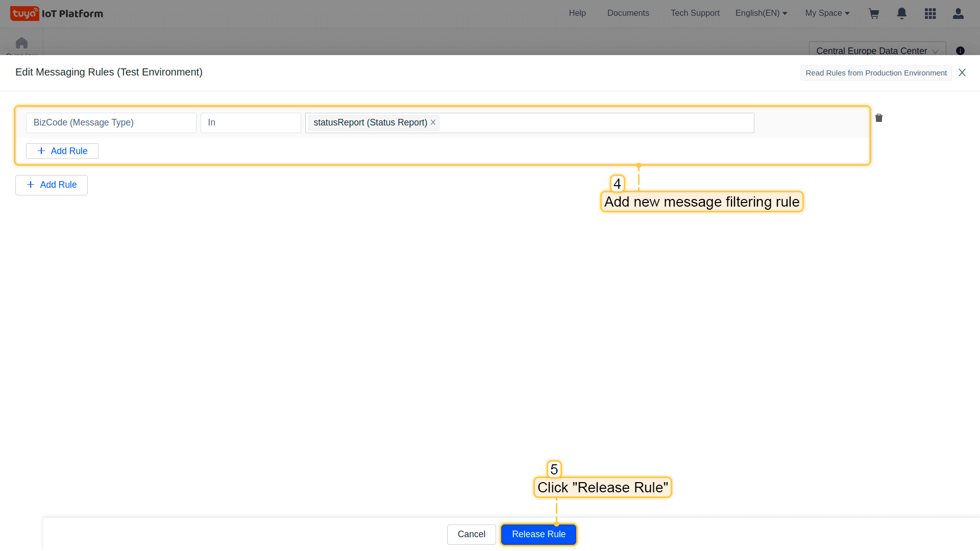980x551 pixels.
Task: Close the Edit Messaging Rules panel
Action: click(962, 72)
